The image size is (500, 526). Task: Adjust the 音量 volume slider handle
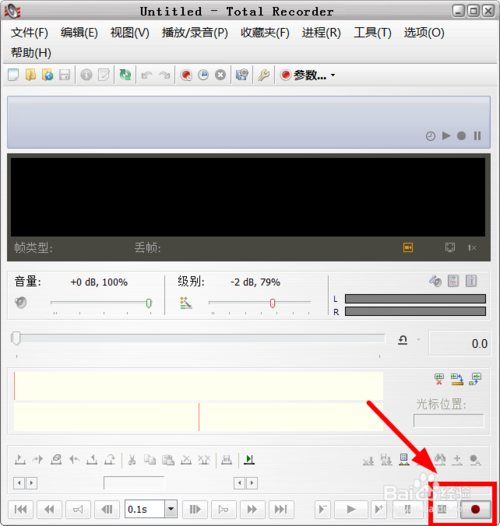[x=149, y=303]
